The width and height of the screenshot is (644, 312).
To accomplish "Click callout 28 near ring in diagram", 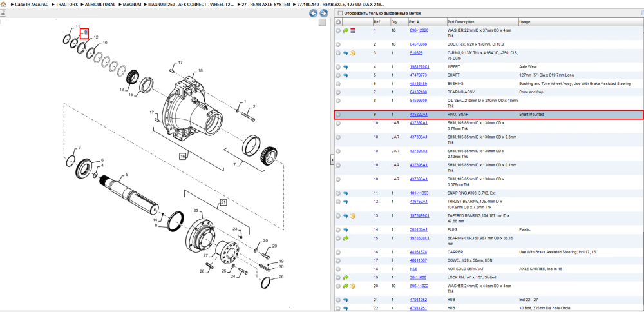I will 281,277.
